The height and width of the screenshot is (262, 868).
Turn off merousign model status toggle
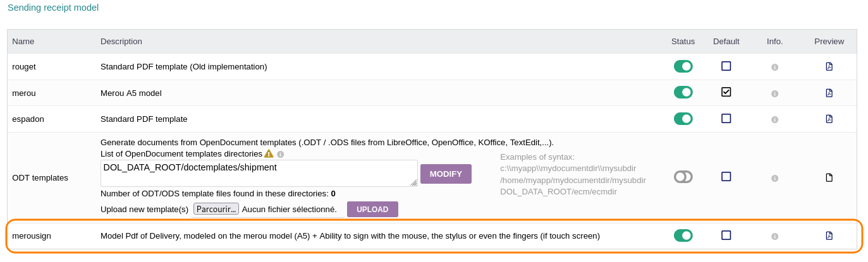pos(683,235)
